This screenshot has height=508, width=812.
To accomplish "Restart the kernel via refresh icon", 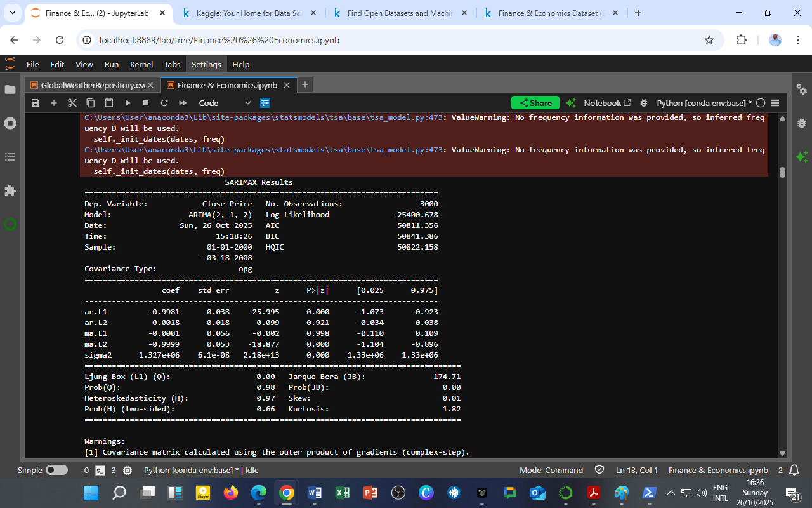I will 164,103.
